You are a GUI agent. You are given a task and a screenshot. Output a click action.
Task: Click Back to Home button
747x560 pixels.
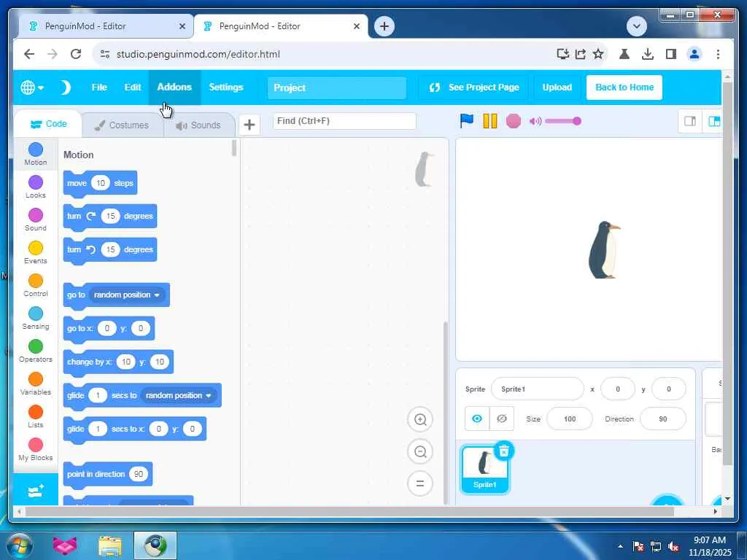pyautogui.click(x=624, y=87)
